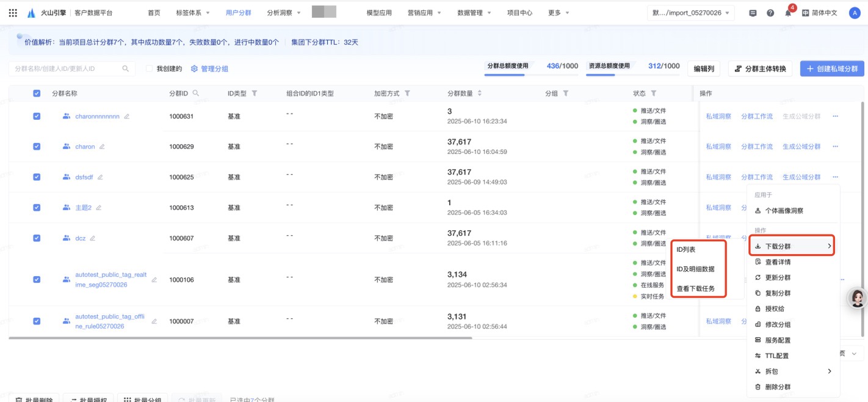Edit name pencil for 主题2
This screenshot has height=402, width=868.
coord(98,208)
